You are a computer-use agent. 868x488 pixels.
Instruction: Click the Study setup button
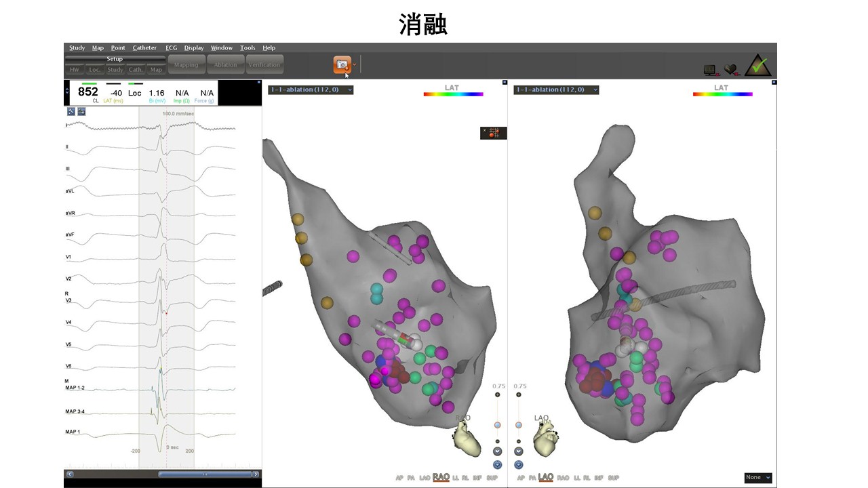pyautogui.click(x=115, y=69)
